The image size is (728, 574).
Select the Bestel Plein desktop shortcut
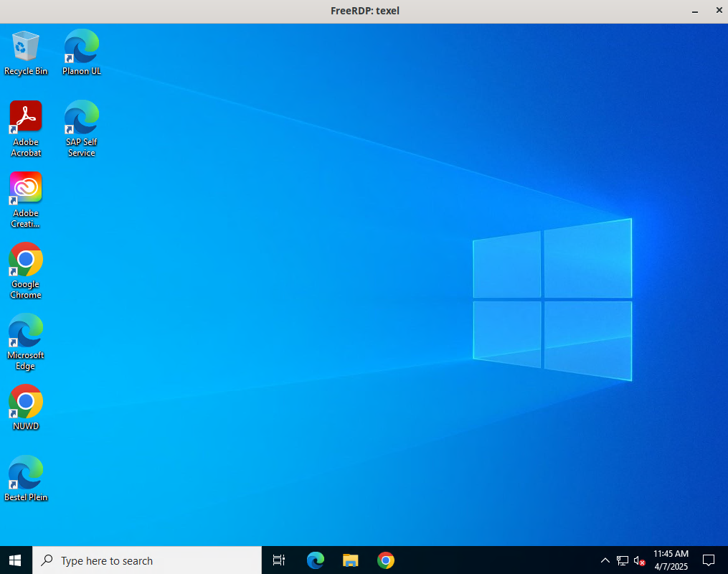coord(26,477)
